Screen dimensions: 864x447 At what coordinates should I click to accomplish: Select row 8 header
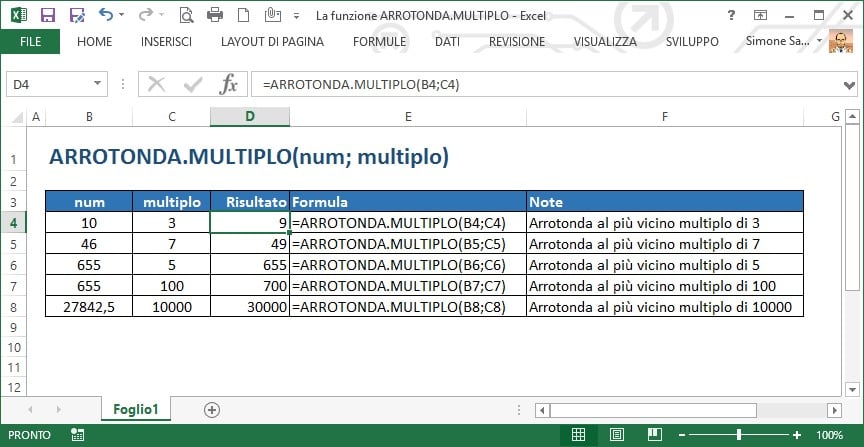(14, 307)
